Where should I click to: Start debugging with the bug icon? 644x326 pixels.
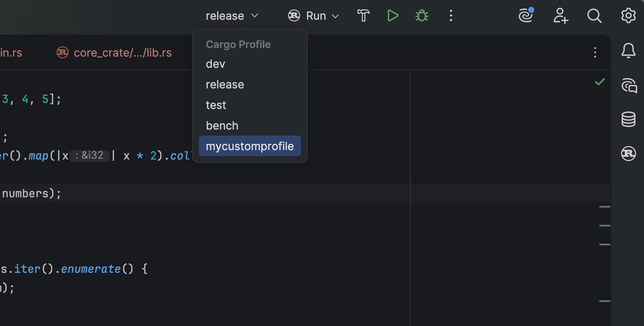pos(422,16)
